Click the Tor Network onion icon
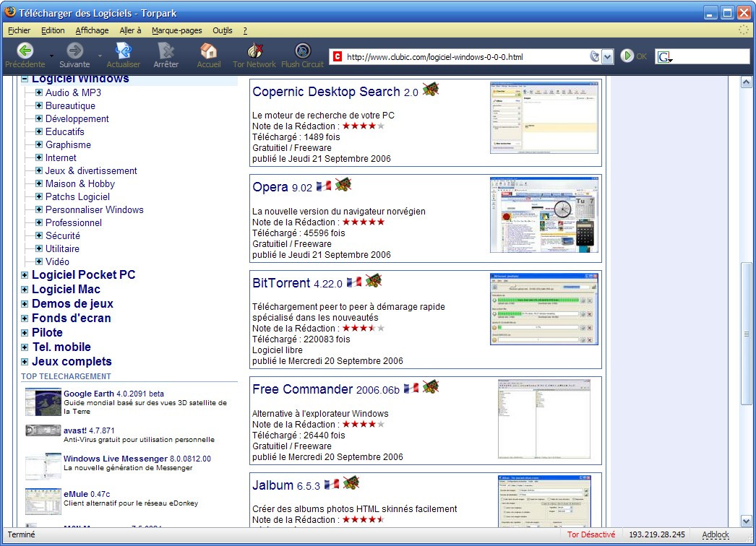 coord(254,51)
